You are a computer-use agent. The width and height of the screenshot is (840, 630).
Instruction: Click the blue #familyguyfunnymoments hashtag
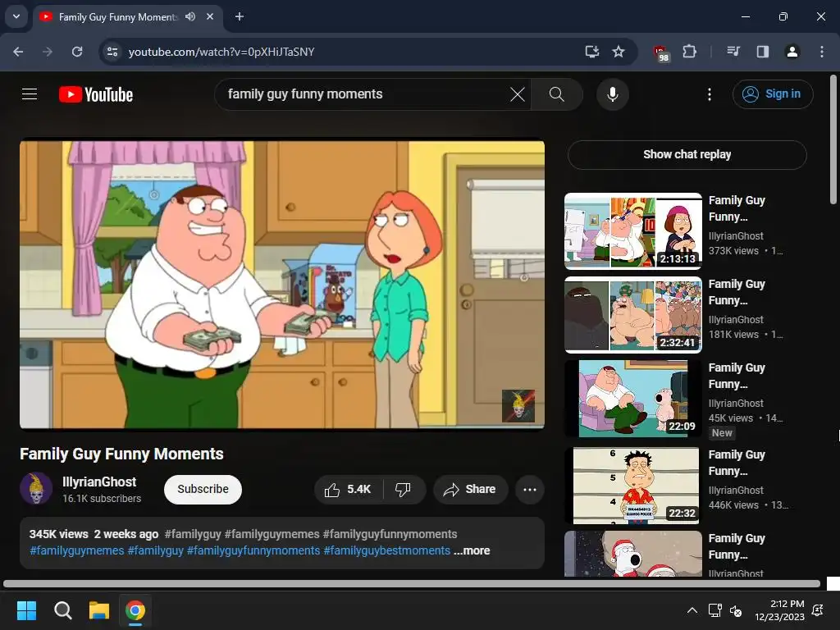pos(253,550)
